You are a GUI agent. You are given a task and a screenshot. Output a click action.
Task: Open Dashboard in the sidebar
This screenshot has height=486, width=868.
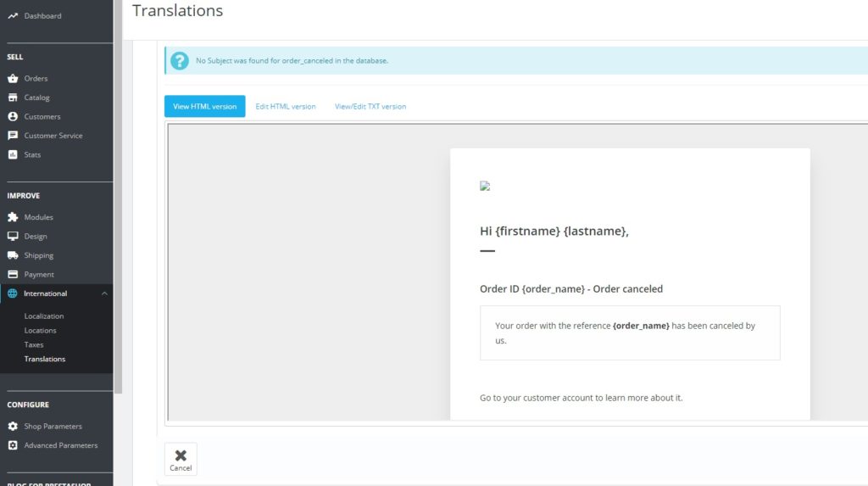pyautogui.click(x=42, y=16)
